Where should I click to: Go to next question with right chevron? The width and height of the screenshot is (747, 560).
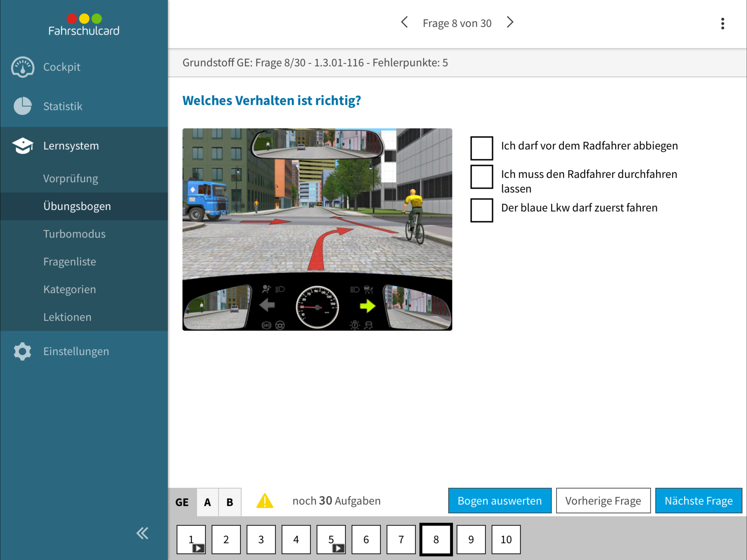tap(510, 22)
